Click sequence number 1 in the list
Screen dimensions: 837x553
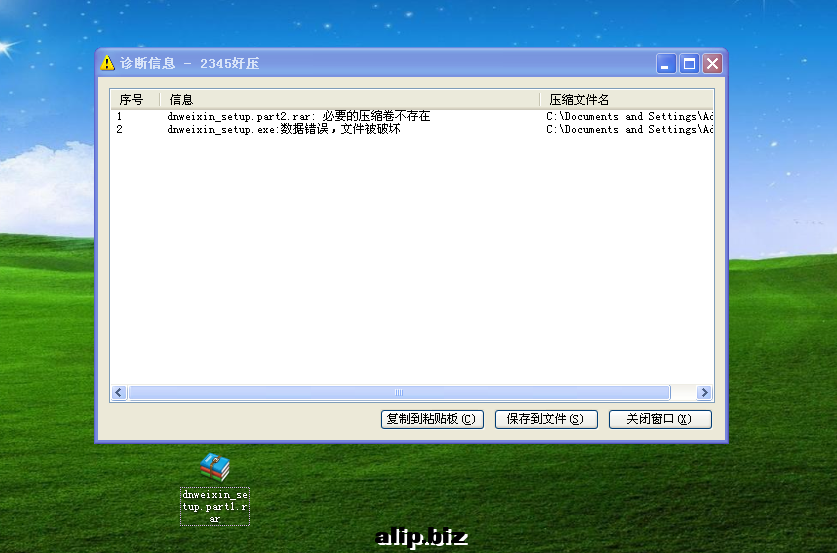(x=120, y=116)
